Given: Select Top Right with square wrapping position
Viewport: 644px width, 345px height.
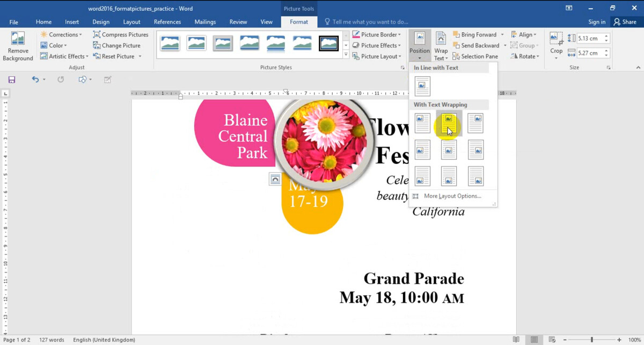Looking at the screenshot, I should (x=475, y=123).
